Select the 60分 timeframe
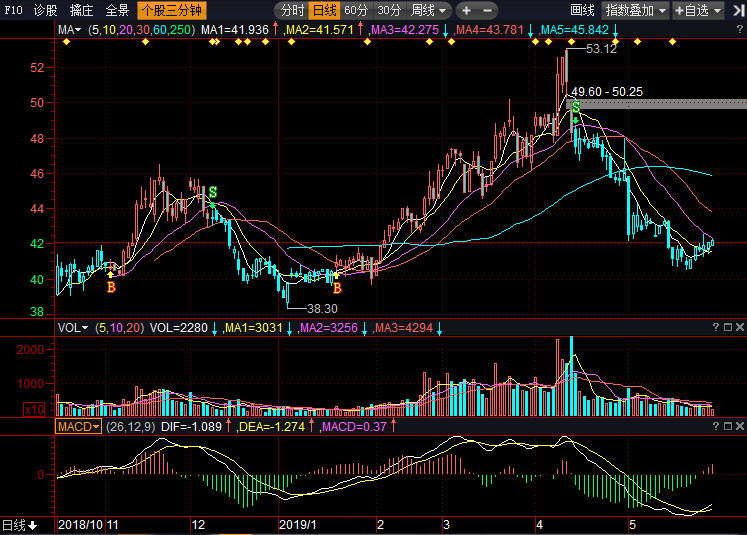Screen dimensions: 747x535 click(355, 10)
